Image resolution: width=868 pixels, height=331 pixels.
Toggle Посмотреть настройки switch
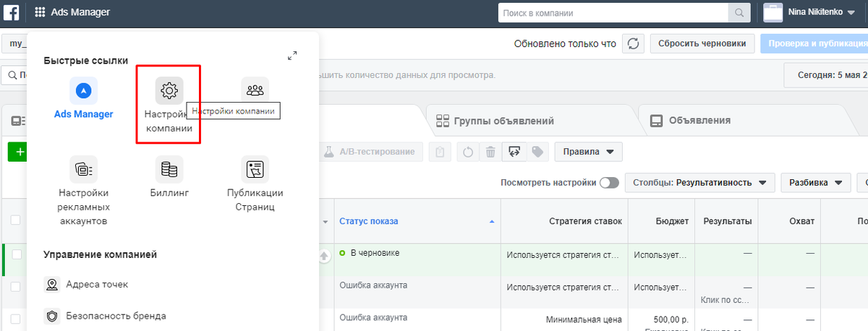(609, 183)
